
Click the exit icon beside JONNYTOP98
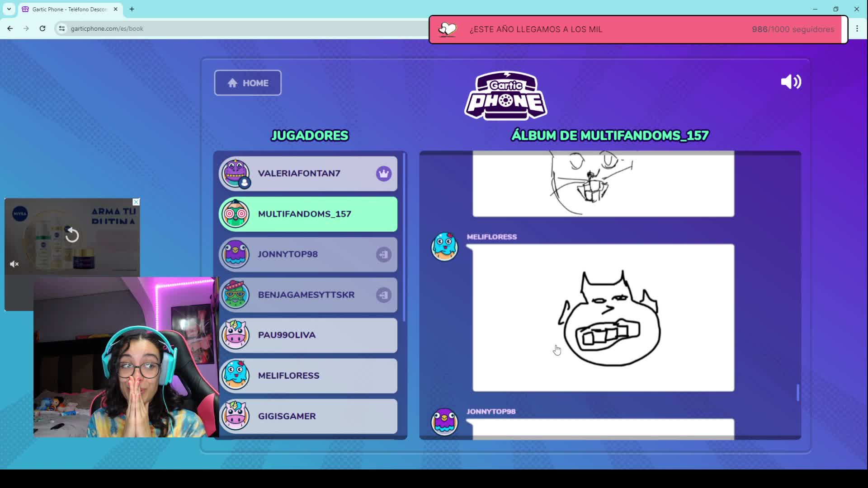(383, 254)
